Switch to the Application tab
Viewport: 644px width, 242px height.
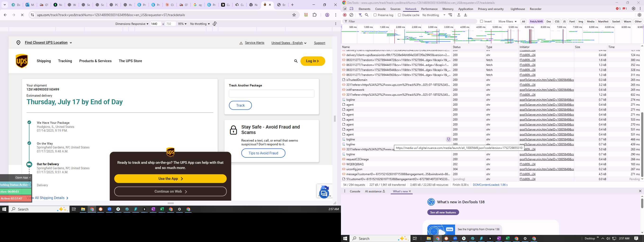[465, 9]
